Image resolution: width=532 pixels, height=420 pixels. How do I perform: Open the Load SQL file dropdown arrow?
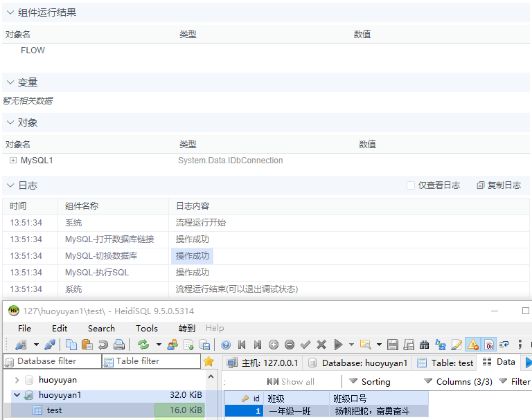point(379,345)
